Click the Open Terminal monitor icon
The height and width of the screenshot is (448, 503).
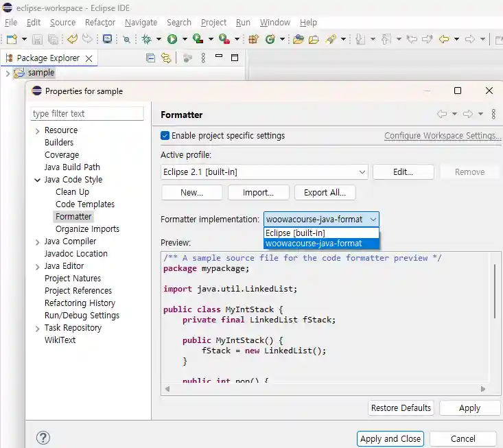tap(107, 39)
